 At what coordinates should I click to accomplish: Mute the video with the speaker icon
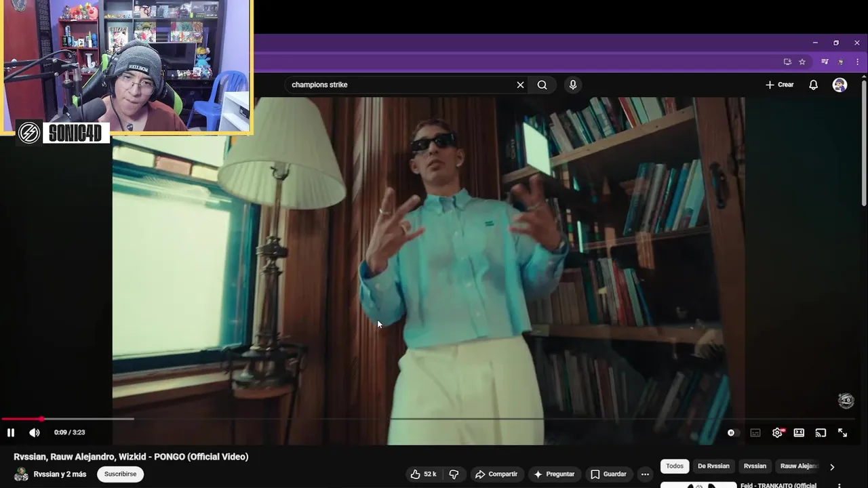35,432
